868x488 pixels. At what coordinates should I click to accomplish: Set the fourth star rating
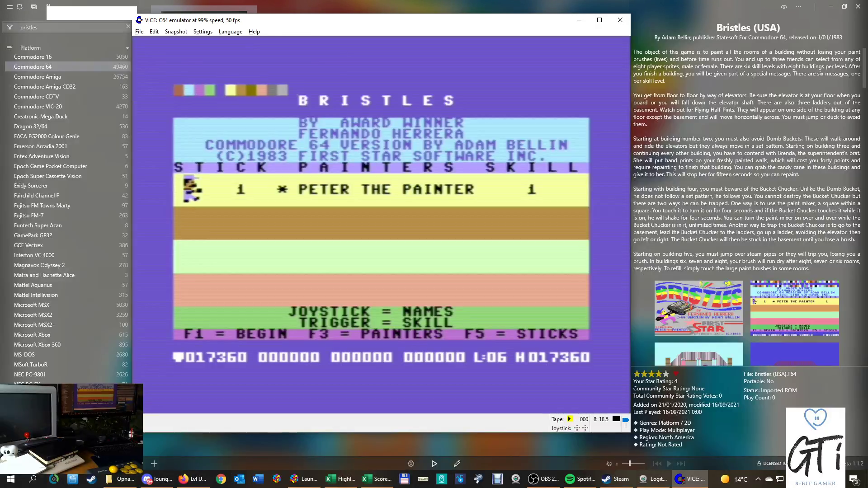pyautogui.click(x=659, y=374)
